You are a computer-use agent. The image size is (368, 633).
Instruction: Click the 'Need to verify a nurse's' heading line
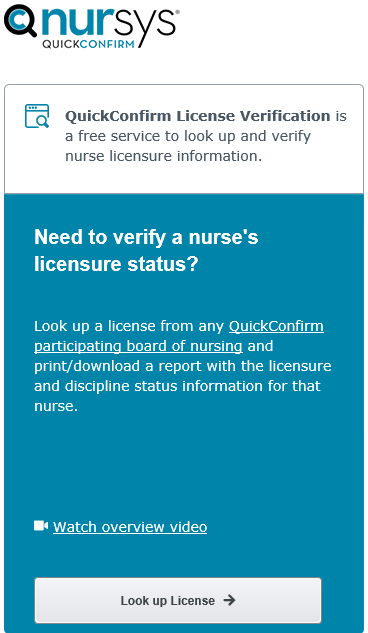coord(146,237)
